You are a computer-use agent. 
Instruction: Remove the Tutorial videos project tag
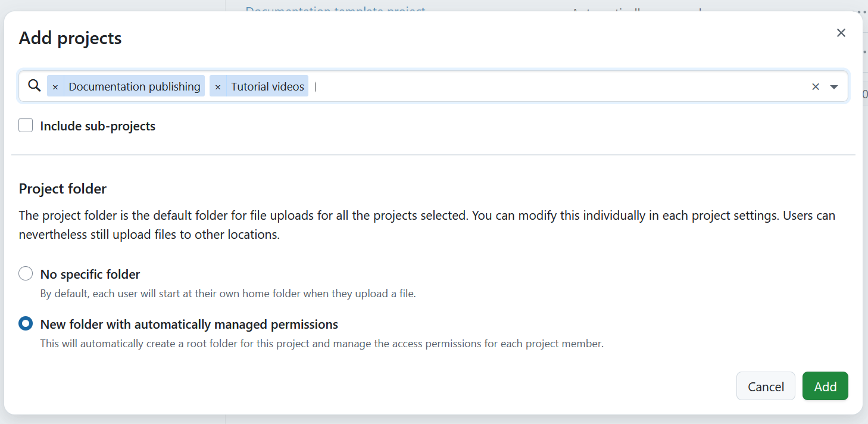217,86
